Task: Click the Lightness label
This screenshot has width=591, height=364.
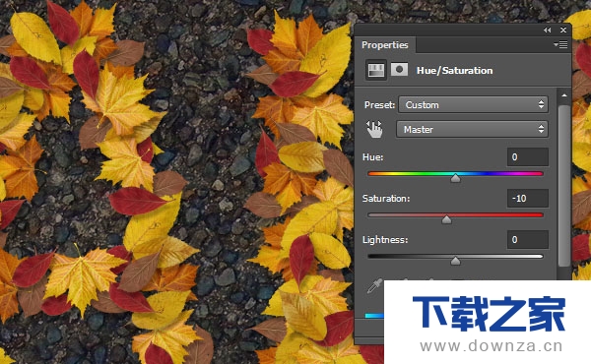Action: click(385, 240)
